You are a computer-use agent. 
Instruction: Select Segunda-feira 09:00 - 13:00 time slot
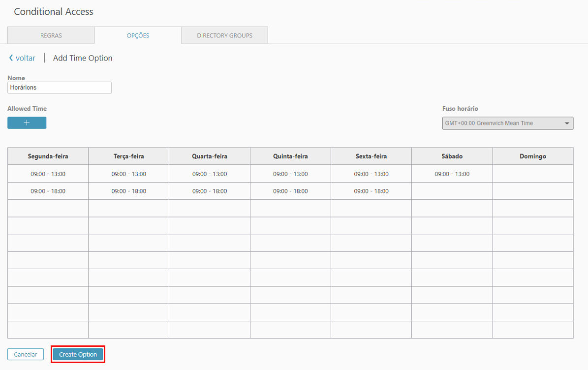(x=48, y=174)
